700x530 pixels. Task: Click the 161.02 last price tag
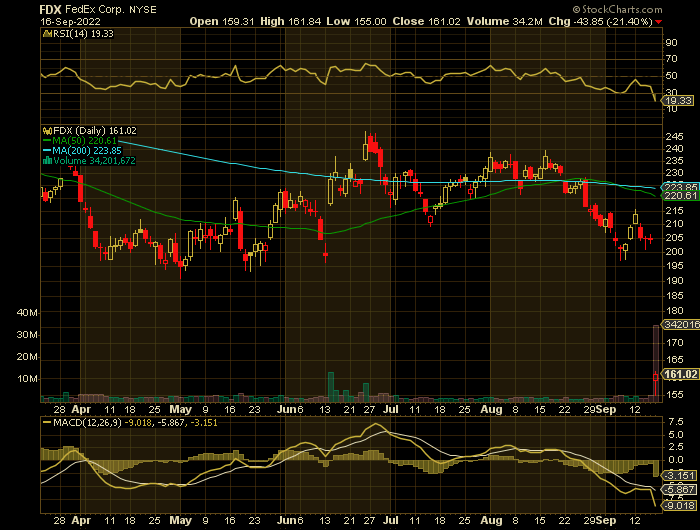point(680,374)
